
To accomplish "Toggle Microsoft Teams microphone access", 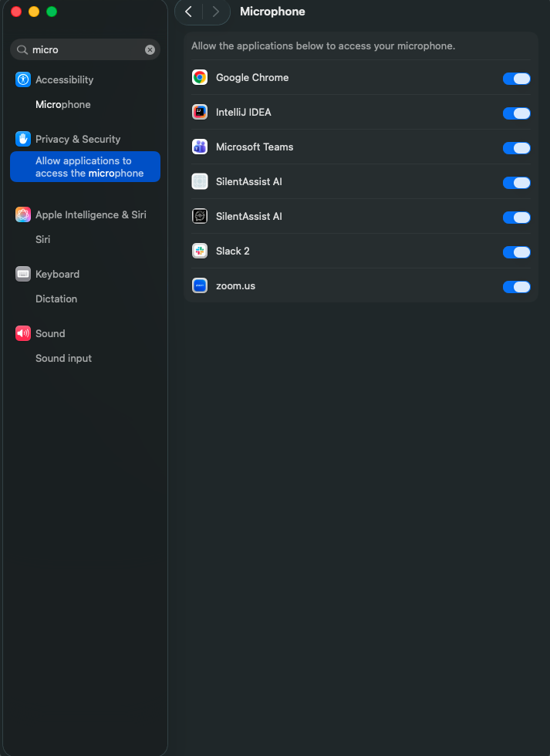I will [x=516, y=148].
